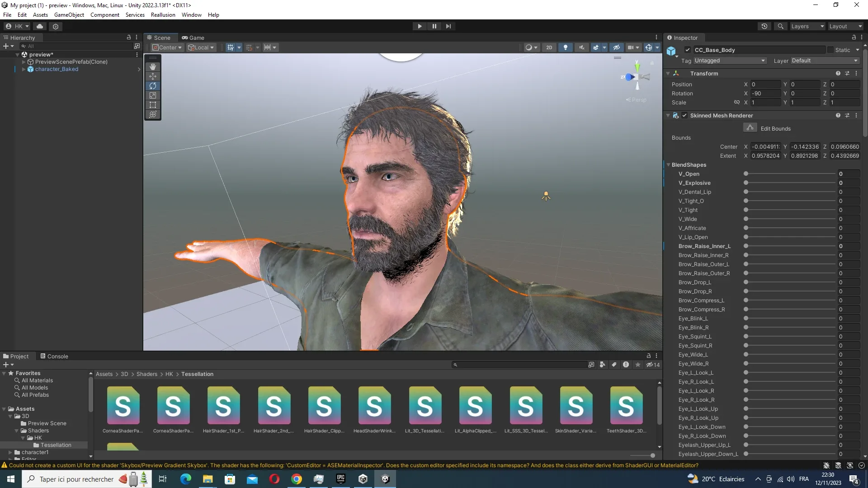Image resolution: width=868 pixels, height=488 pixels.
Task: Open the Undo History icon
Action: click(x=764, y=26)
